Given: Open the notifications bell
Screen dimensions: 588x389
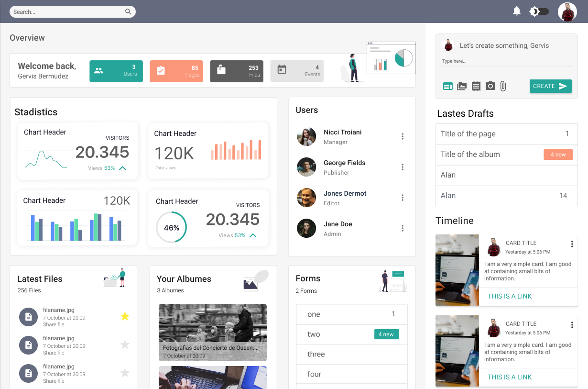Looking at the screenshot, I should [517, 11].
